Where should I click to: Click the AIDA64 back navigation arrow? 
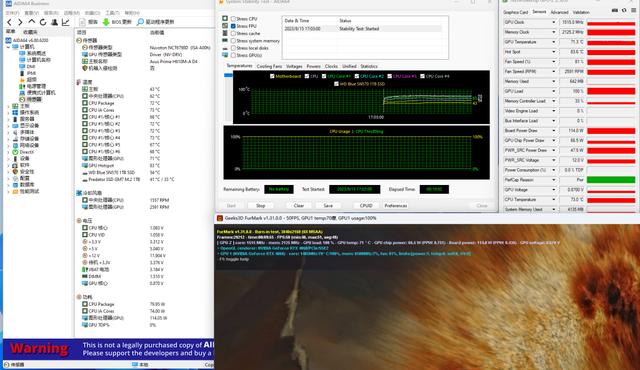(x=9, y=22)
